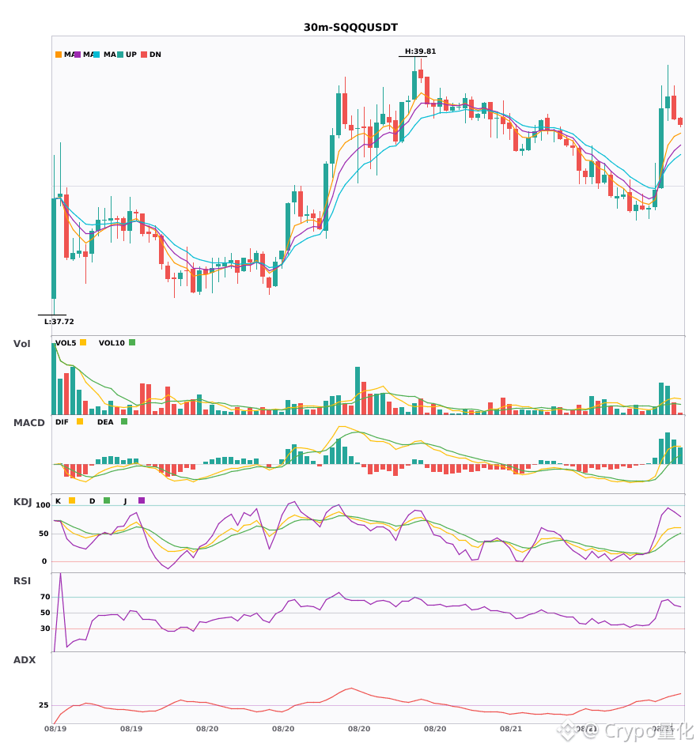The image size is (700, 751).
Task: Select the Vol panel label
Action: click(x=21, y=344)
